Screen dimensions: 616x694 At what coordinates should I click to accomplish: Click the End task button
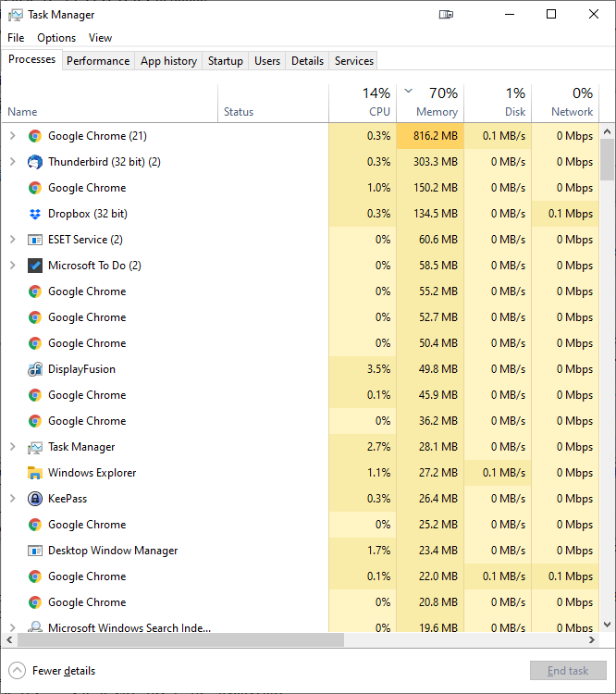(x=568, y=671)
